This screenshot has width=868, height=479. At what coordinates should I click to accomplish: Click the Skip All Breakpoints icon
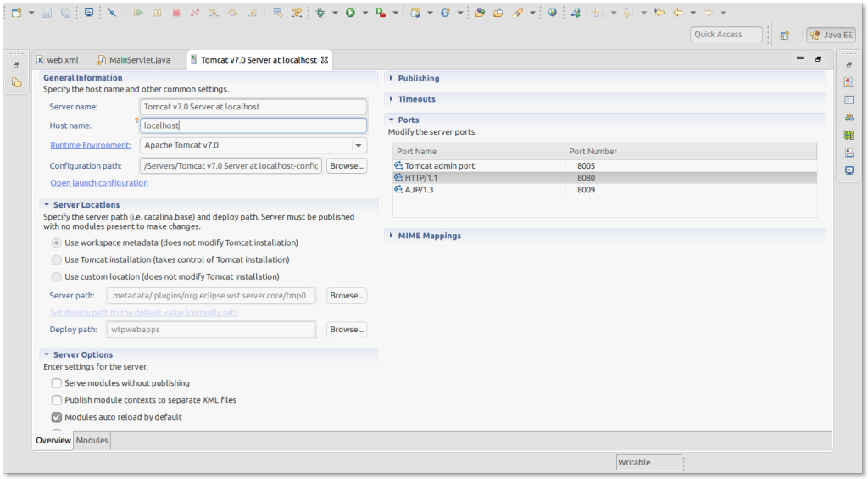point(113,13)
